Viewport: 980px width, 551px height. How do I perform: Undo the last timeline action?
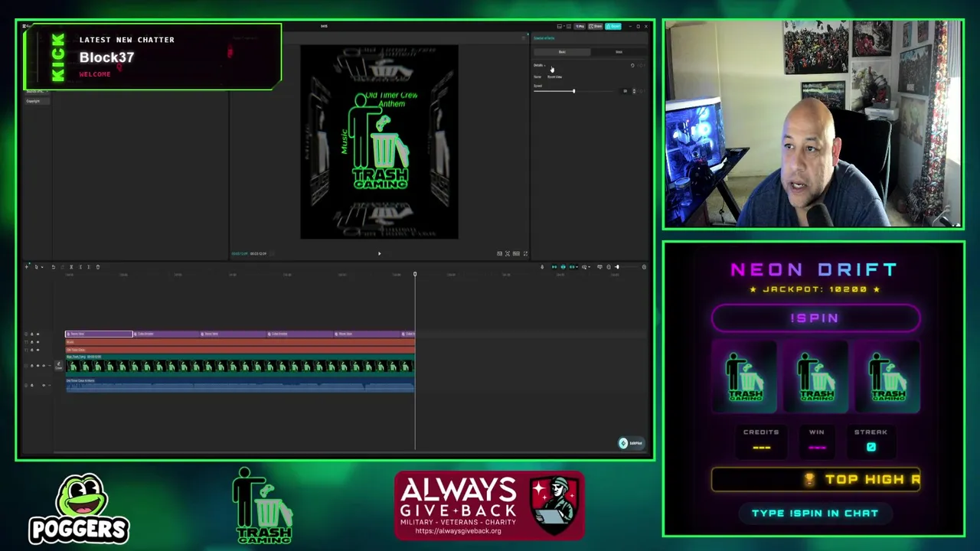click(54, 267)
